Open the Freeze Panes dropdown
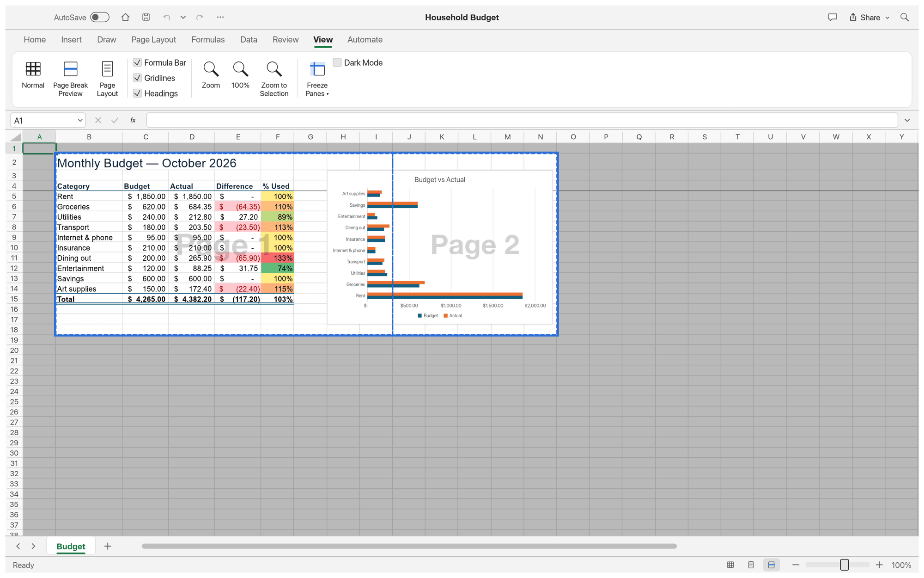 coord(317,79)
